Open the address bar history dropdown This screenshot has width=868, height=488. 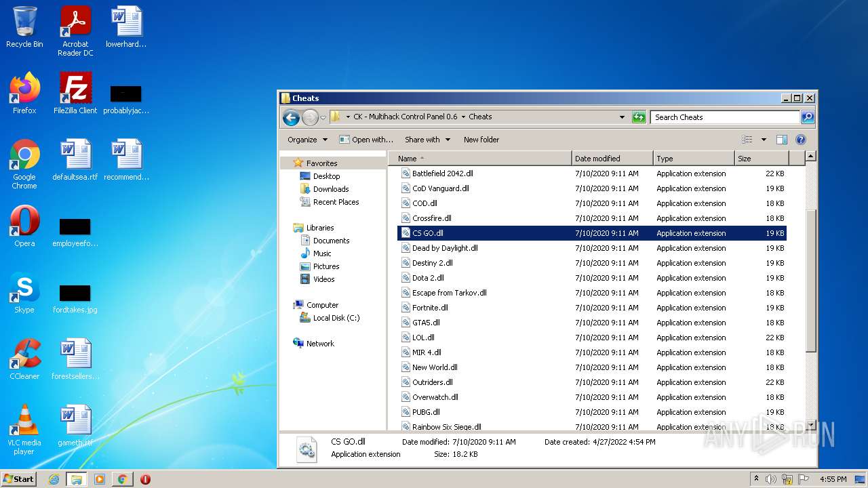[622, 117]
